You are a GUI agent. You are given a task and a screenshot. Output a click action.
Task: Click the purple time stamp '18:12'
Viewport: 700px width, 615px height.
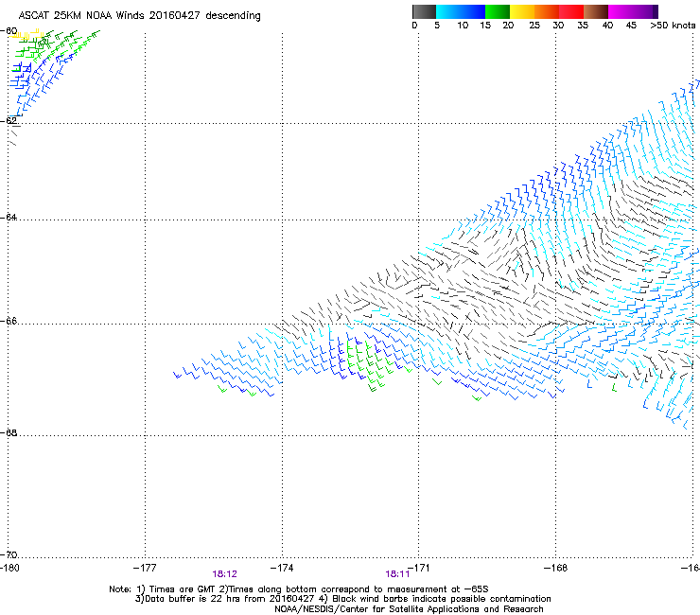tap(224, 574)
